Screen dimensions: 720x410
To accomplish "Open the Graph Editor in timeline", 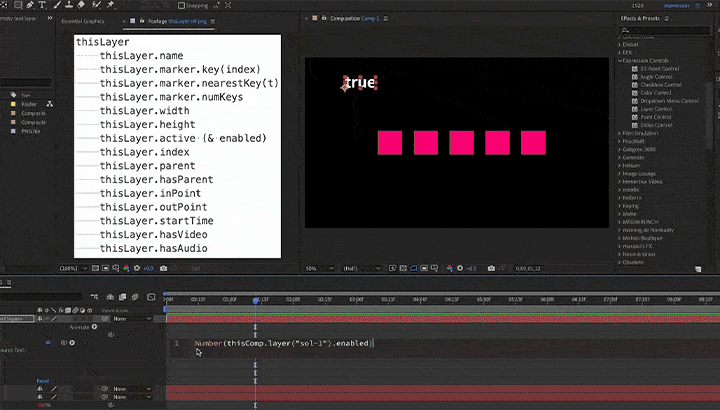I will point(151,297).
